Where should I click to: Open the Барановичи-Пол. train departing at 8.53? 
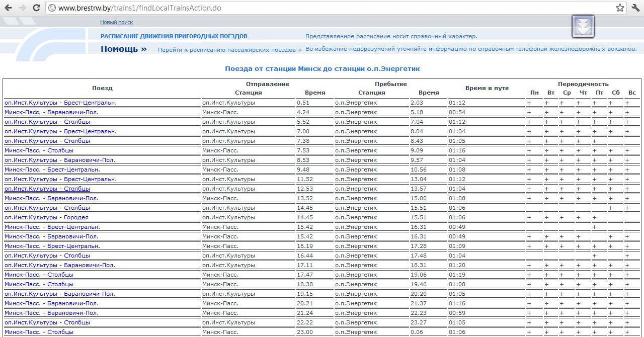tap(60, 160)
